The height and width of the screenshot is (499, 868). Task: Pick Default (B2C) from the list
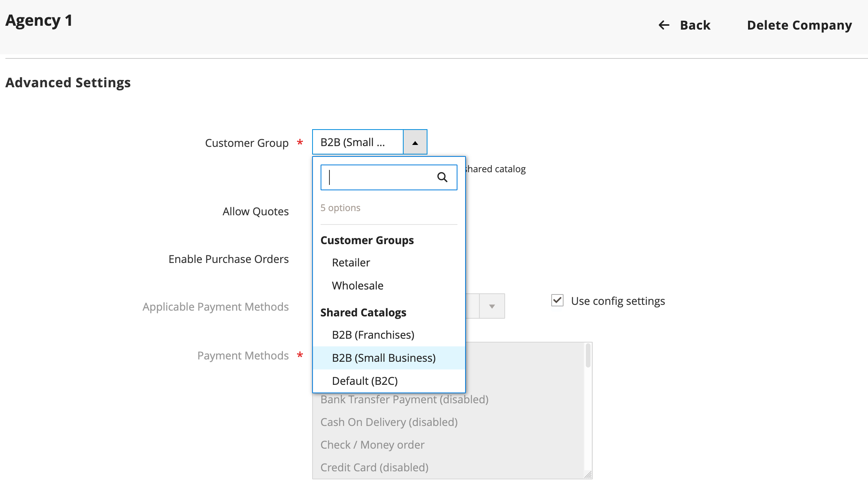(x=364, y=381)
